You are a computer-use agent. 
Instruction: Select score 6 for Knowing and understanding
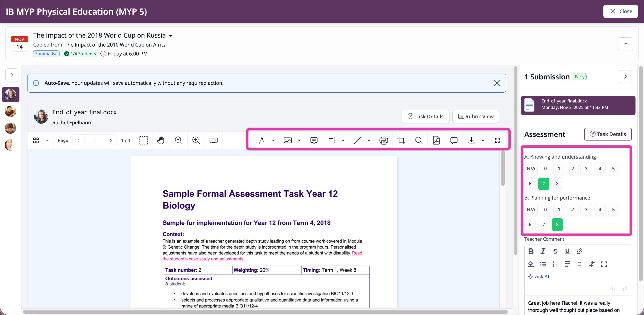click(x=530, y=183)
